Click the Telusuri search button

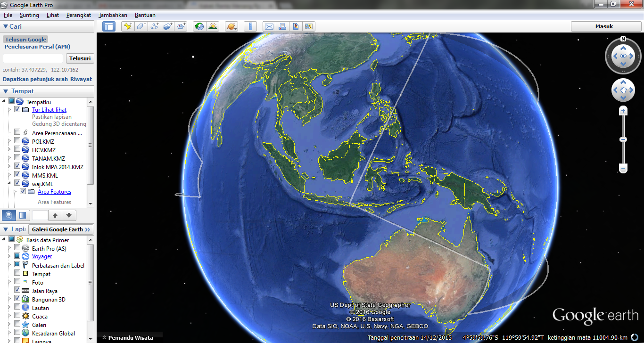click(x=80, y=58)
